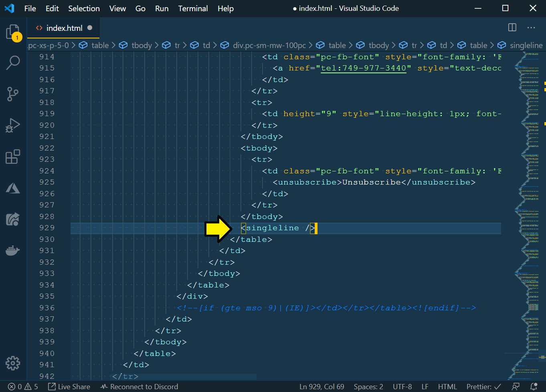
Task: Click line number 914 in gutter
Action: [x=47, y=57]
